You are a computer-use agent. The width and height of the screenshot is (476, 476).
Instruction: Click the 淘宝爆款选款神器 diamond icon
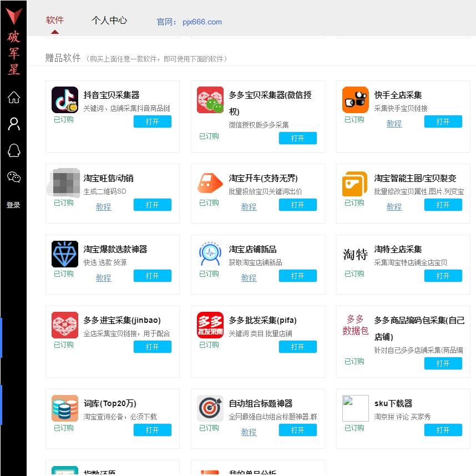(65, 254)
